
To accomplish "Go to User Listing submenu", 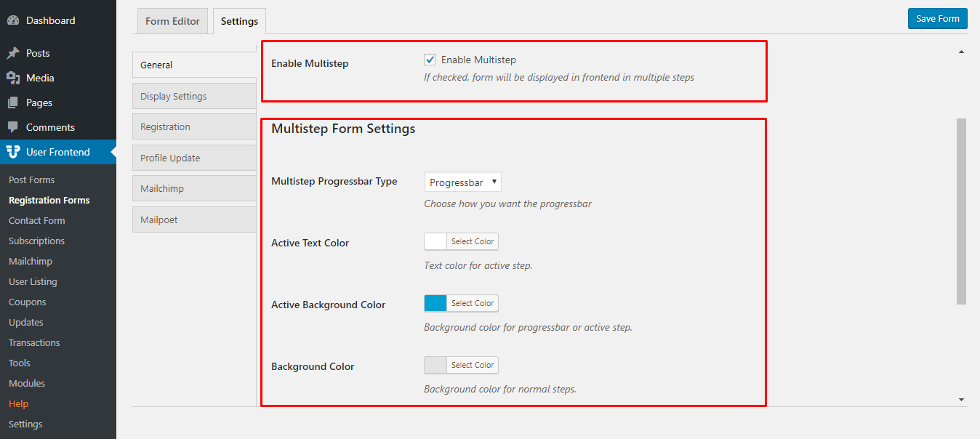I will point(33,281).
